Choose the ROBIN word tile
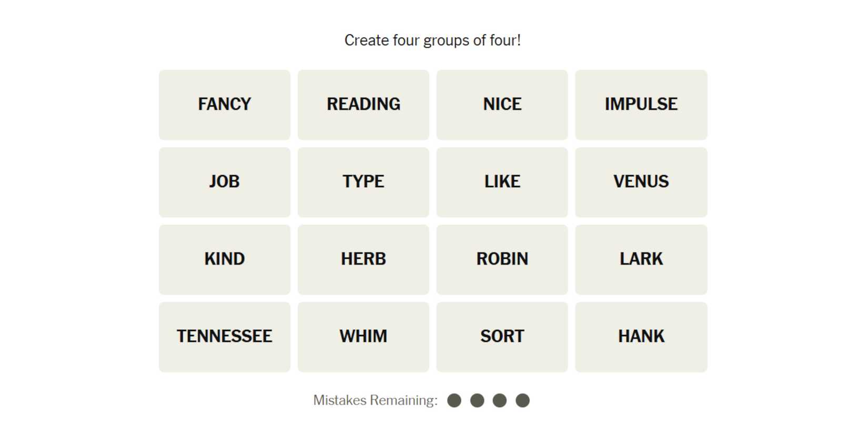Viewport: 868px width, 434px height. (x=502, y=259)
